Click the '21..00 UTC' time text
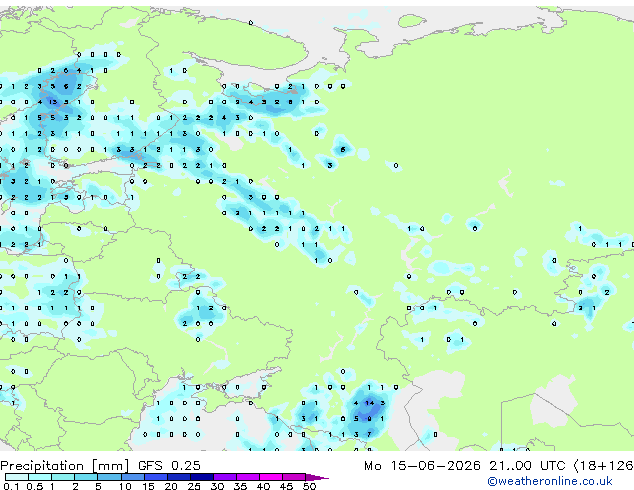 527,466
